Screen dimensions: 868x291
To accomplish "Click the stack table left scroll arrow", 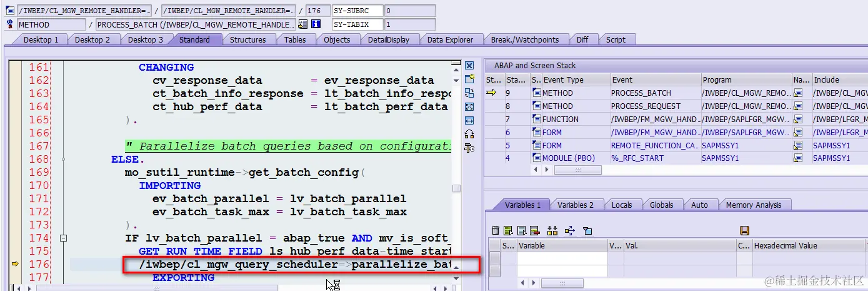I will pyautogui.click(x=535, y=170).
